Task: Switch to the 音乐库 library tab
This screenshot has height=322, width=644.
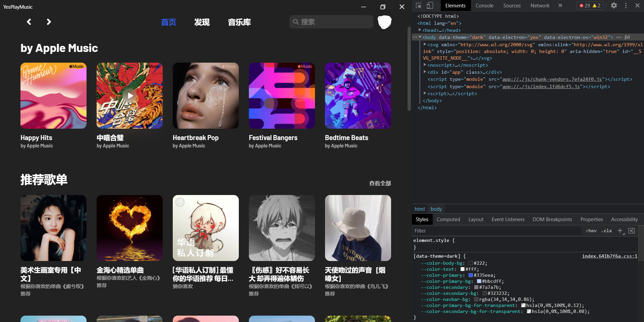Action: [239, 22]
